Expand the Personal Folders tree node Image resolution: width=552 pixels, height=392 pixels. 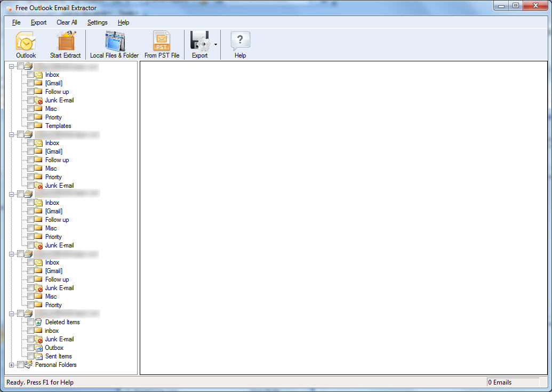coord(12,365)
